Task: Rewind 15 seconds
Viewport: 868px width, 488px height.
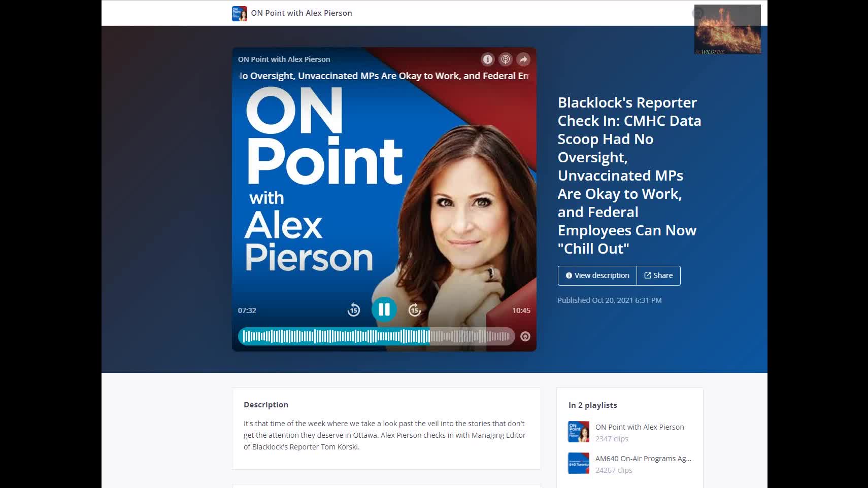Action: [x=354, y=309]
